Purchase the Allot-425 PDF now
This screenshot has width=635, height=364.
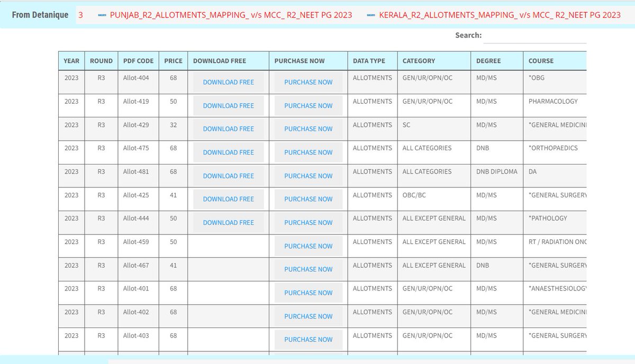[309, 199]
